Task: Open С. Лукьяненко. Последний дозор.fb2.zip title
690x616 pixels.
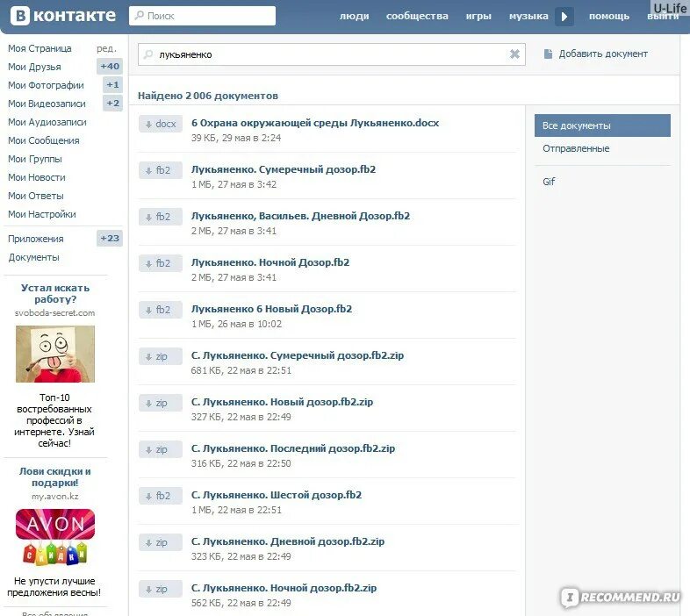Action: (293, 448)
